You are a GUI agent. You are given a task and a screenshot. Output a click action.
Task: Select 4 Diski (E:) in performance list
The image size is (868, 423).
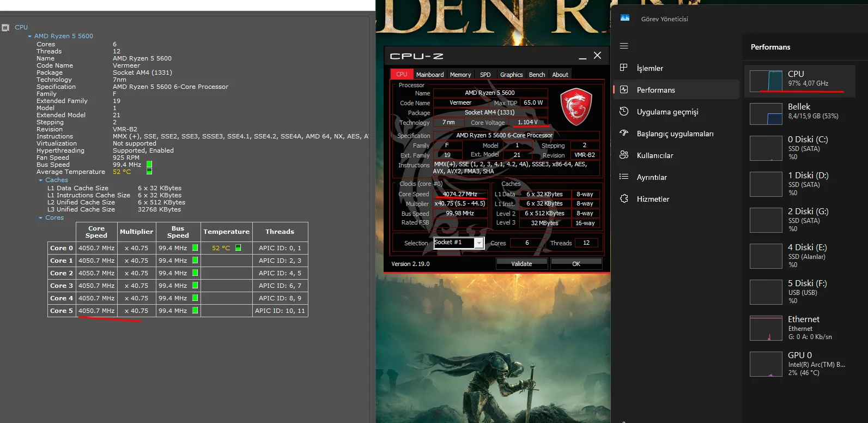pos(800,256)
